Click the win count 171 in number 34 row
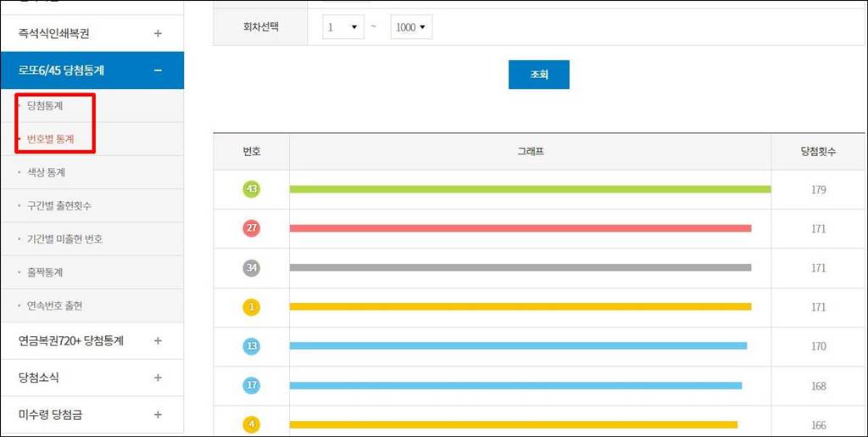 click(819, 268)
